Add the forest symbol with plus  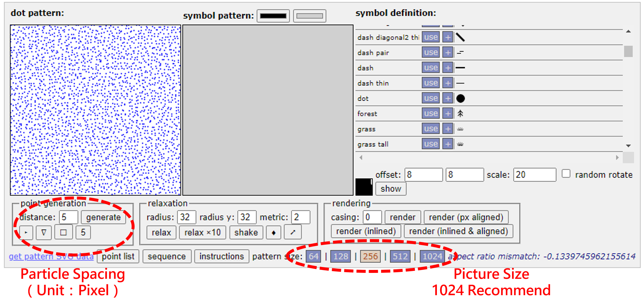tap(447, 113)
